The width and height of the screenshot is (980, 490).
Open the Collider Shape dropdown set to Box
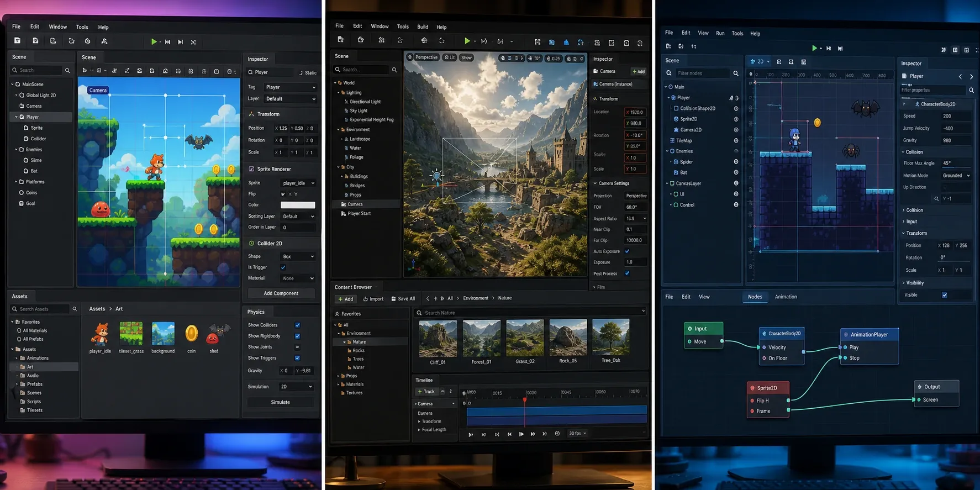pyautogui.click(x=298, y=257)
